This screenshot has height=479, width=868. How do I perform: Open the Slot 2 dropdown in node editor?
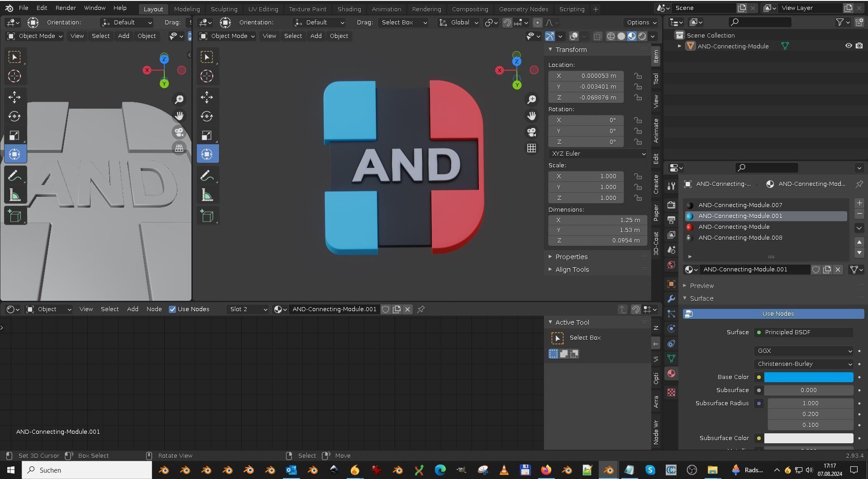tap(248, 309)
